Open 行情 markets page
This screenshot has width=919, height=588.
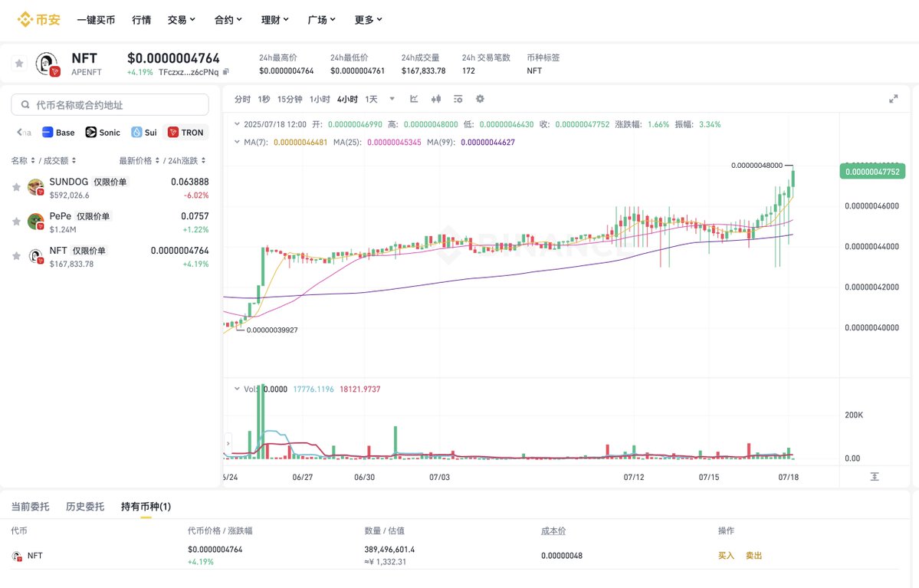click(141, 20)
